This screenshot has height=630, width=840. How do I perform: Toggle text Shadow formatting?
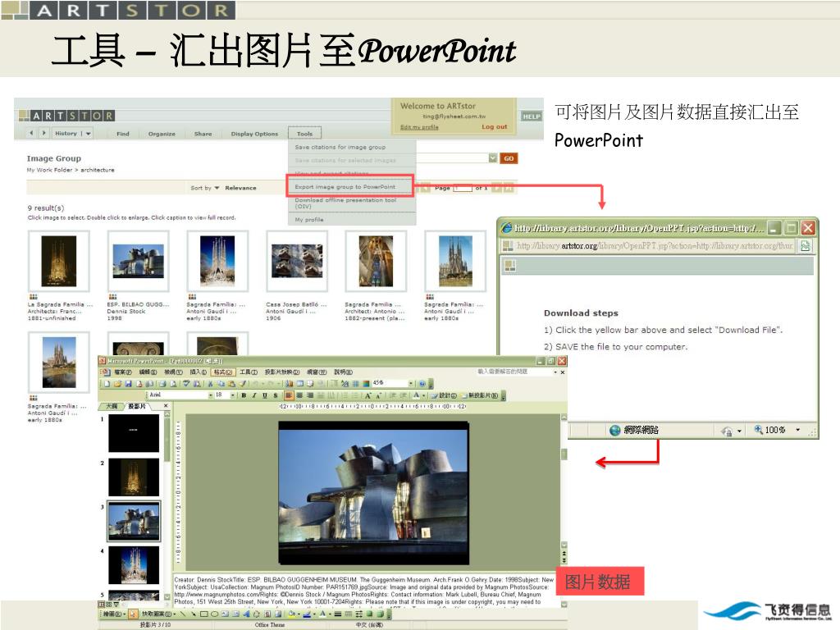(276, 395)
